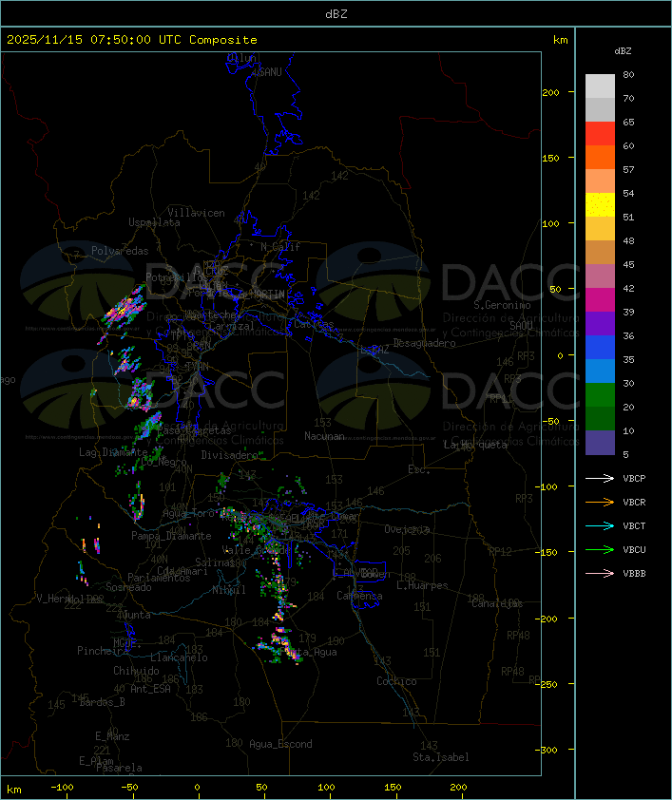Select the mauve 42-45 dBZ swatch
The image size is (672, 800).
(600, 276)
